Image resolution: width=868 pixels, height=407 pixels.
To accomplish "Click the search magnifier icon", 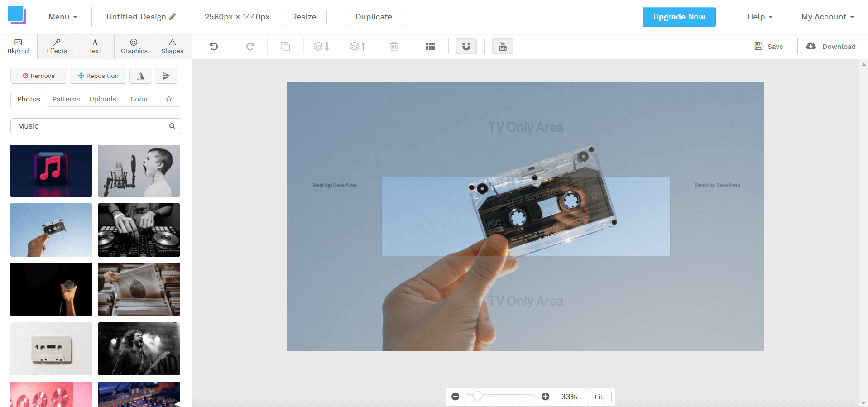I will pyautogui.click(x=172, y=126).
